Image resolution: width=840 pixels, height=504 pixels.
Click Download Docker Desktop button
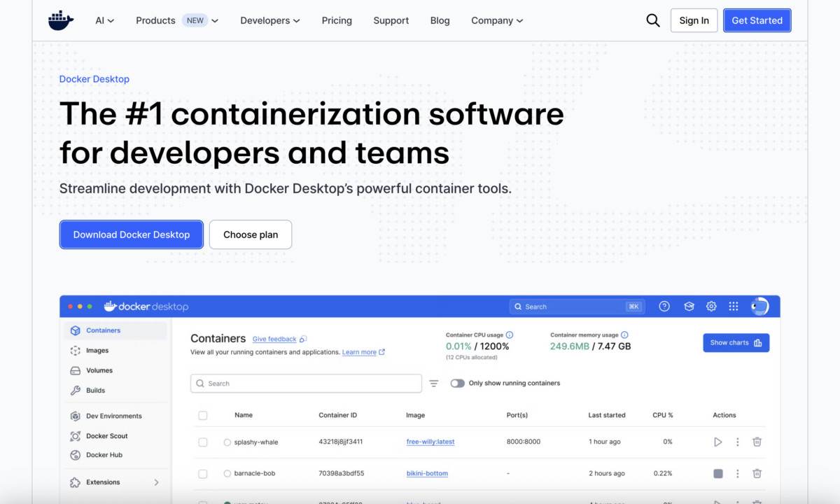(132, 234)
